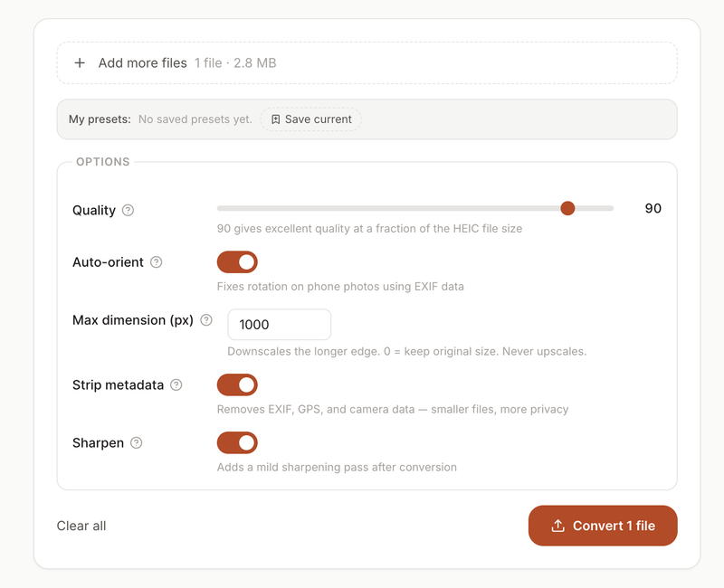Image resolution: width=724 pixels, height=588 pixels.
Task: Click the upload icon on the Convert button
Action: [x=557, y=526]
